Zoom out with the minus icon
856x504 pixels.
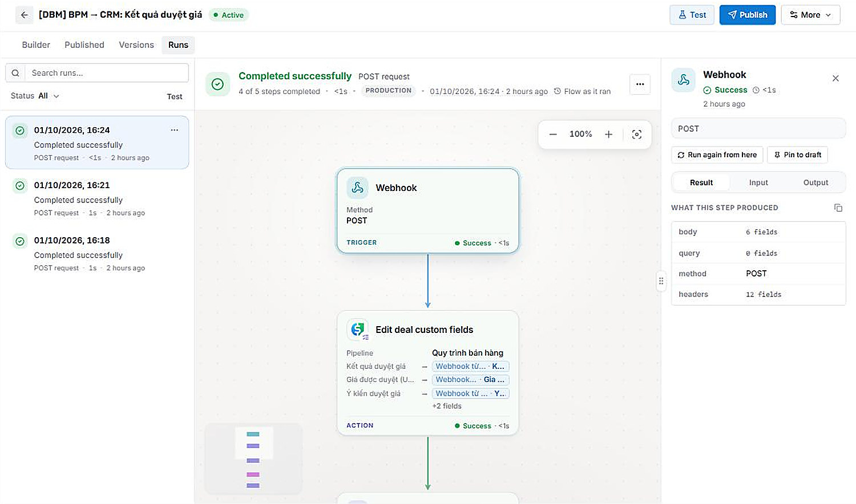tap(553, 135)
